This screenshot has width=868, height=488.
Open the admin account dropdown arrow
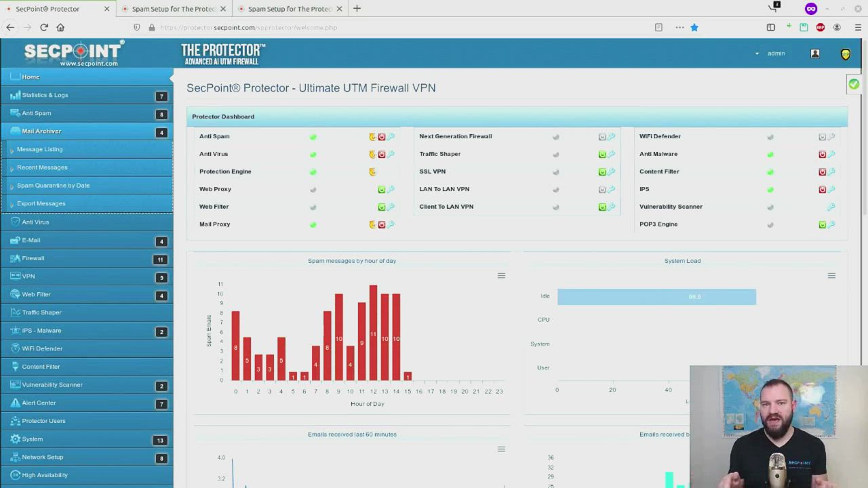click(757, 54)
